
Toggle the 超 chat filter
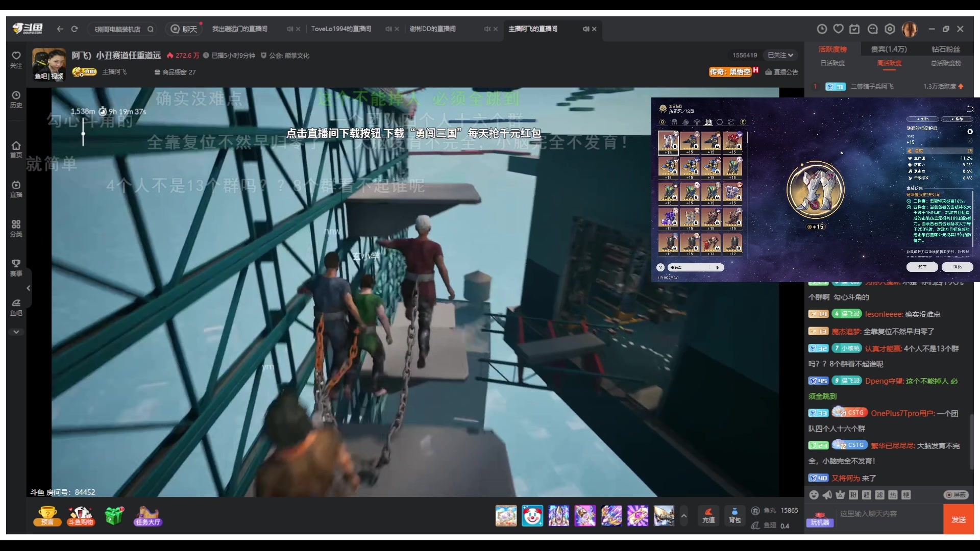click(x=866, y=495)
